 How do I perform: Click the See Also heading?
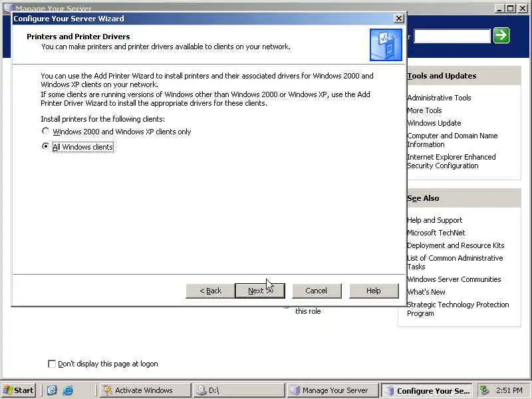click(423, 198)
